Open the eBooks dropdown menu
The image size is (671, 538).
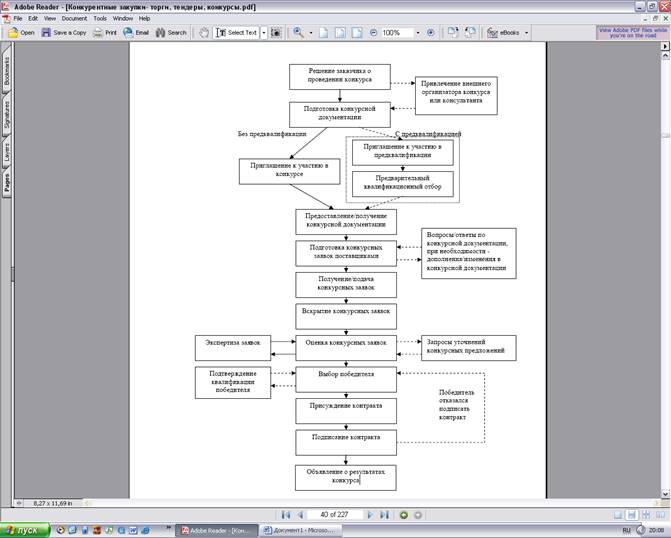pyautogui.click(x=509, y=32)
